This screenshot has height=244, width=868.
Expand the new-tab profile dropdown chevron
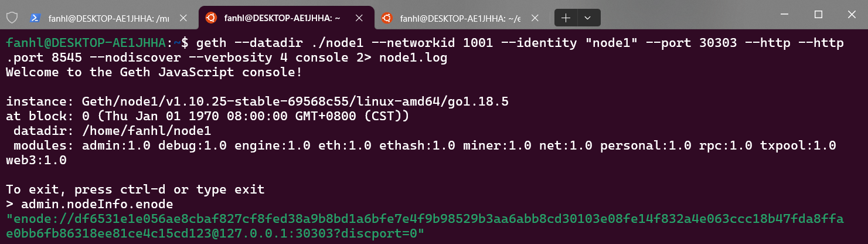pyautogui.click(x=588, y=18)
